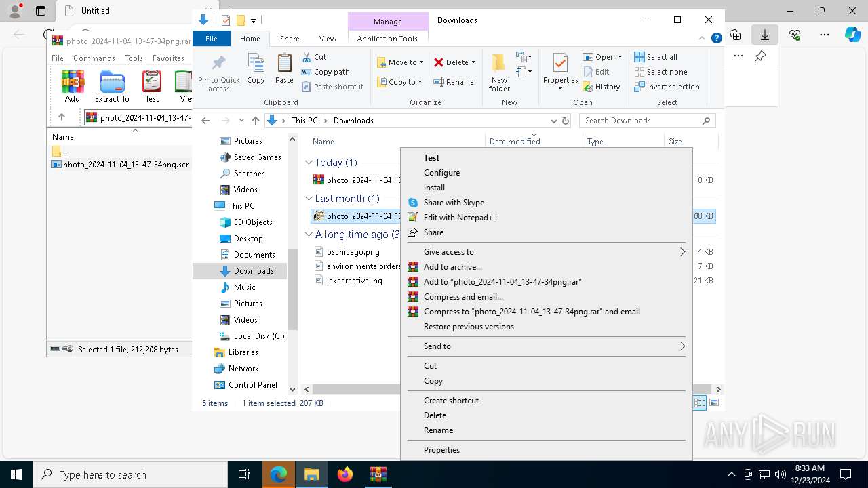Click Explorer Up arrow navigation button

(256, 121)
